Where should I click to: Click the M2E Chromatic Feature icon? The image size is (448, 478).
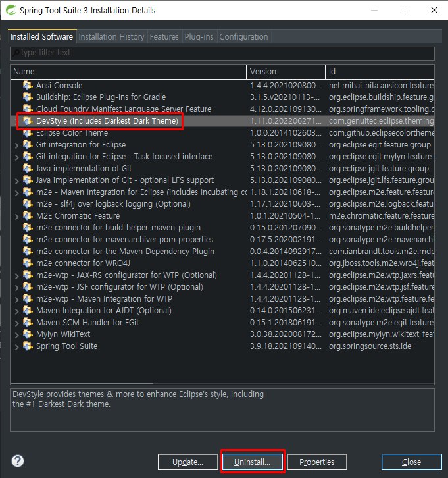(28, 216)
